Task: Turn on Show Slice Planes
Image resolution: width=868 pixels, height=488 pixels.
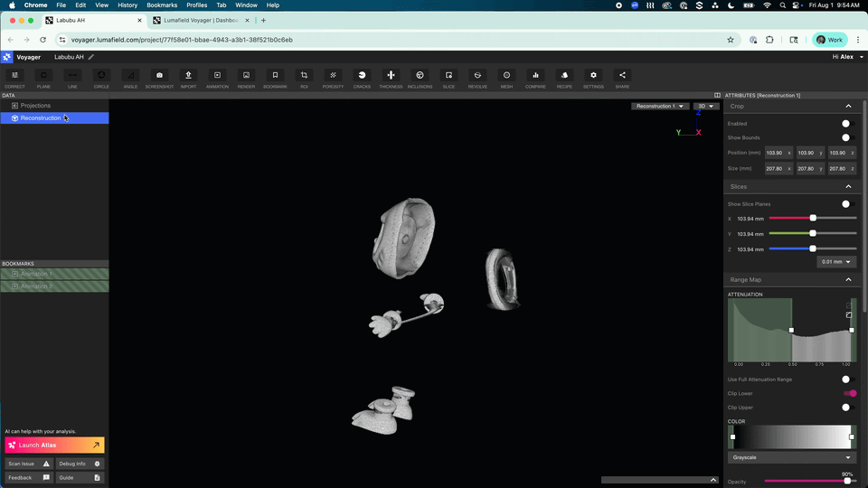Action: [x=847, y=204]
